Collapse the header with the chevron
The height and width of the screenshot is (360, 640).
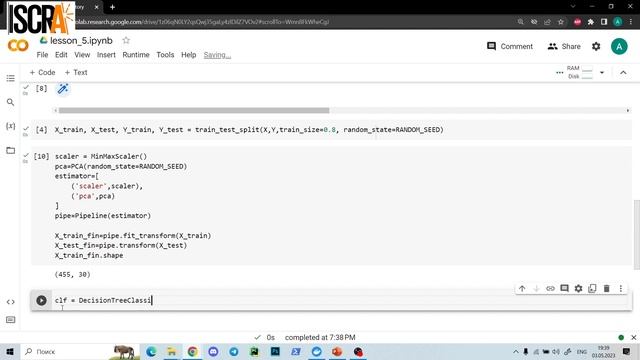[x=623, y=73]
